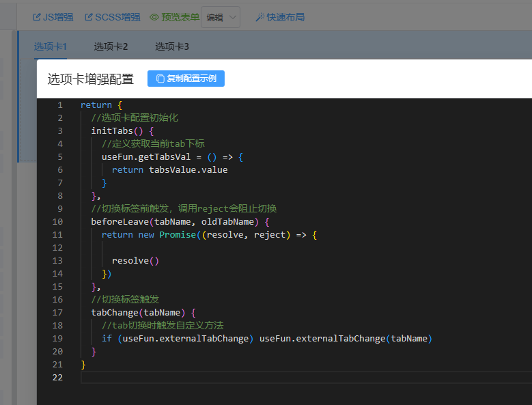Open the JS增强 text link
Image resolution: width=532 pixels, height=405 pixels.
coord(58,17)
